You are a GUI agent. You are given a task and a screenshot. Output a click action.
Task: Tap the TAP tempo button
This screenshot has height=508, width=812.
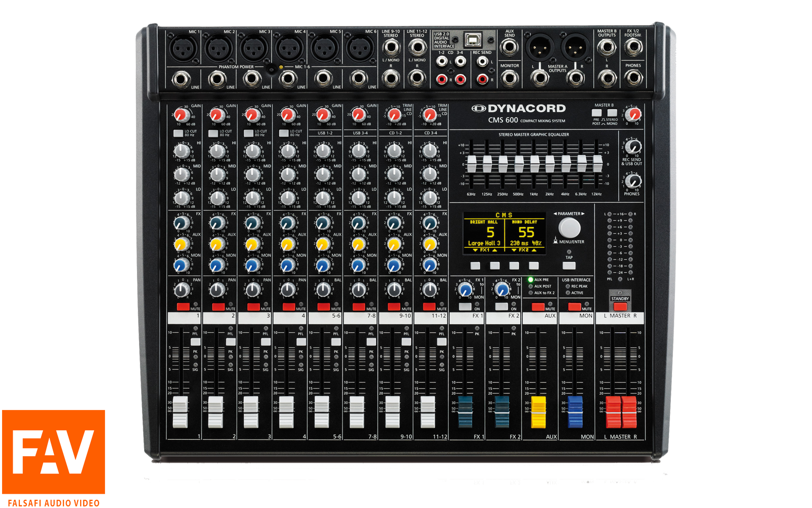569,266
